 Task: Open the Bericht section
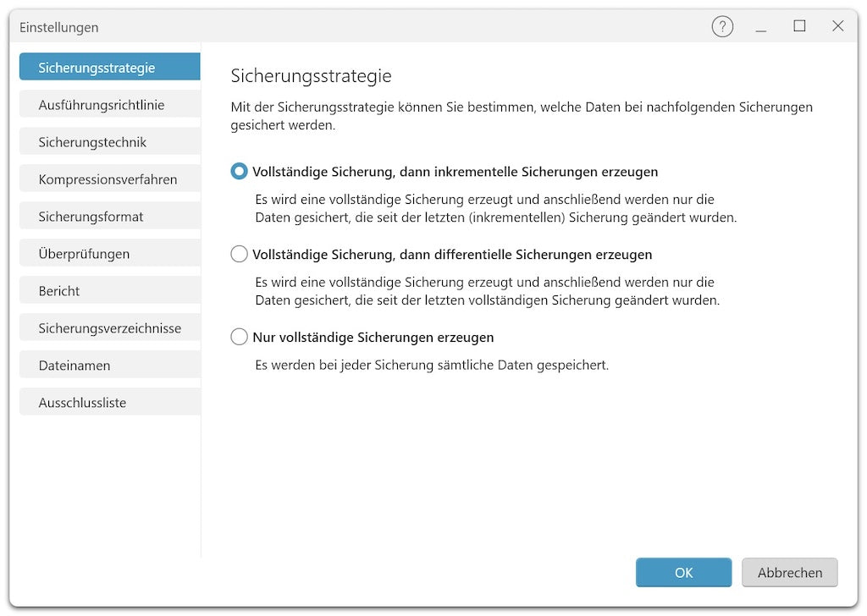109,291
